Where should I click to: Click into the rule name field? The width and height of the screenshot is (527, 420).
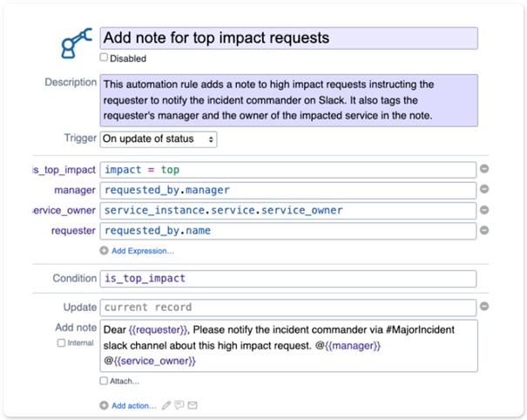(x=288, y=38)
